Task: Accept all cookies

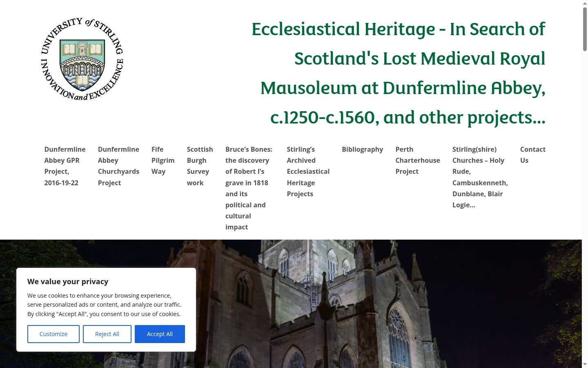Action: [x=160, y=334]
